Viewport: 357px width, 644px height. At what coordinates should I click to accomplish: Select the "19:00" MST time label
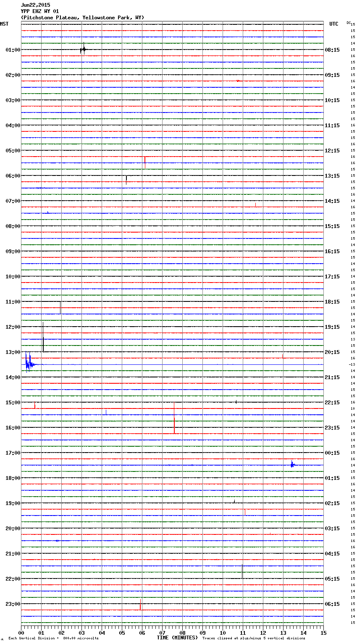coord(13,503)
